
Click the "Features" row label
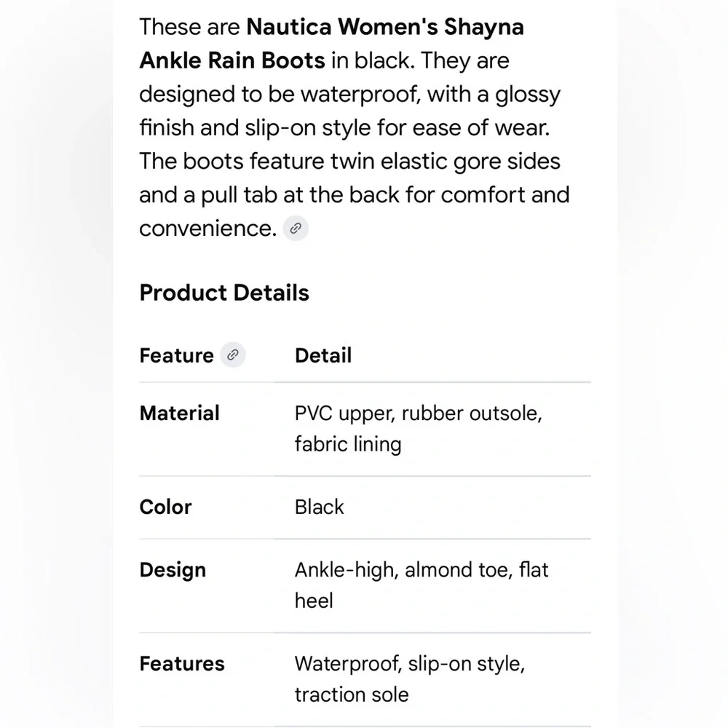click(x=182, y=664)
